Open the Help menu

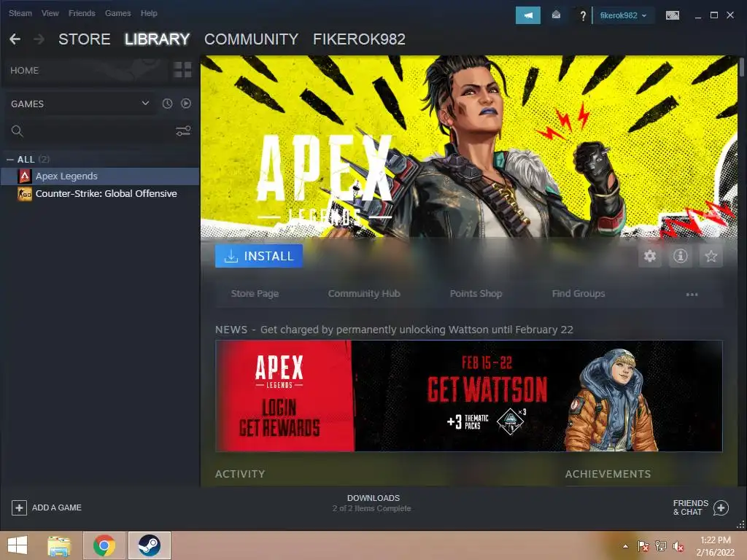pyautogui.click(x=149, y=13)
